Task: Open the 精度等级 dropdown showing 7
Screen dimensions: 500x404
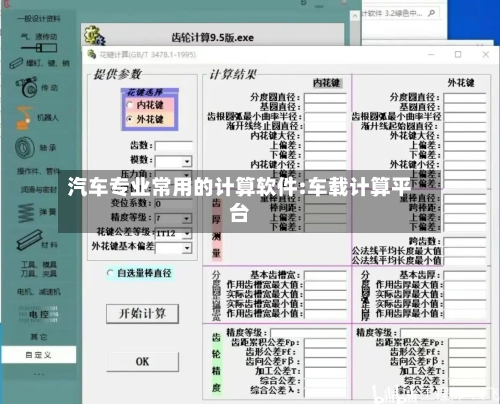Action: point(187,219)
